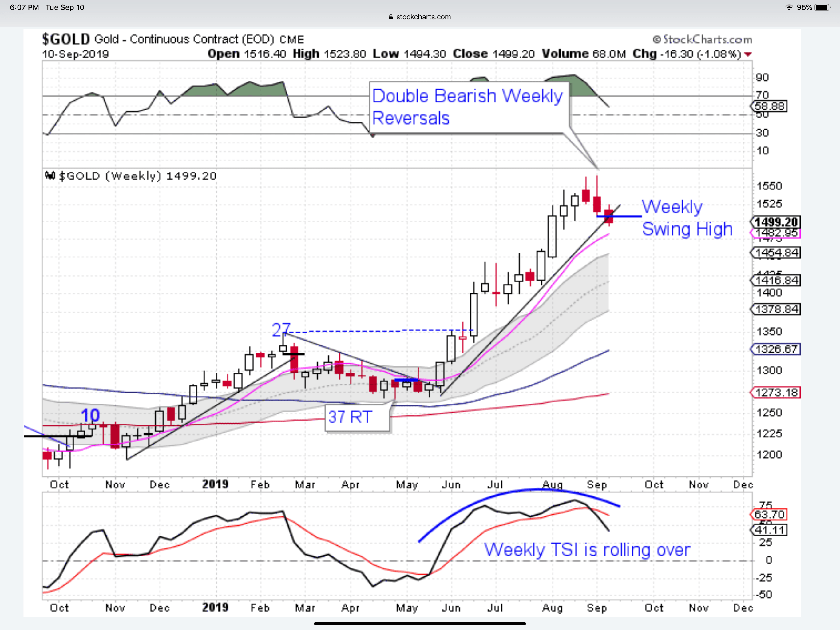Click the red down-triangle next to Chg
Screen dimensions: 840x630
tap(748, 54)
